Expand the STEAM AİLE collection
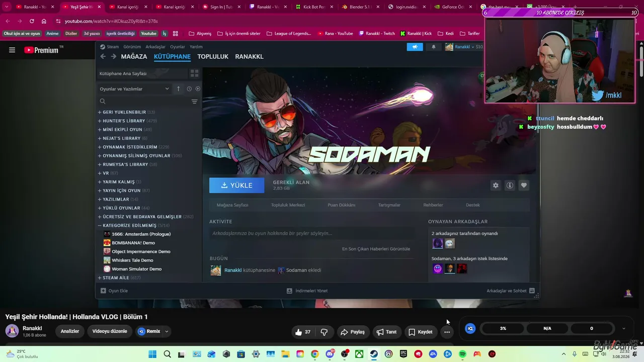Image resolution: width=644 pixels, height=362 pixels. tap(100, 278)
